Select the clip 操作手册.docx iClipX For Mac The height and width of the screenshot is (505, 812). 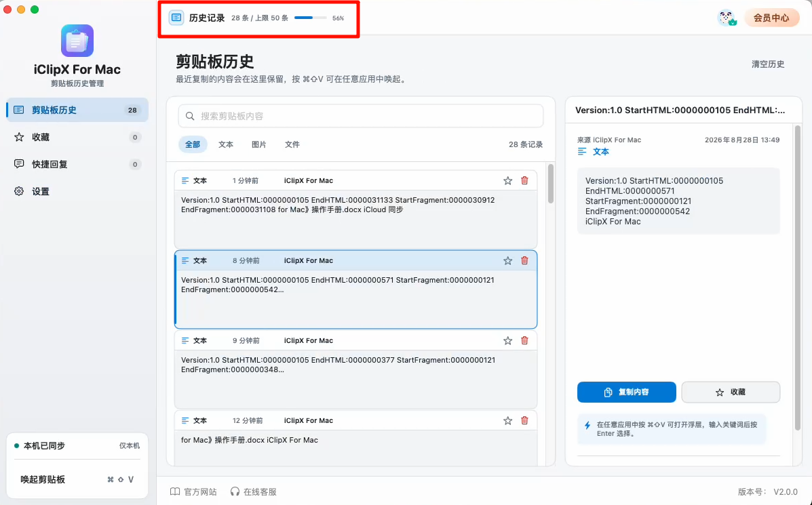click(x=355, y=438)
